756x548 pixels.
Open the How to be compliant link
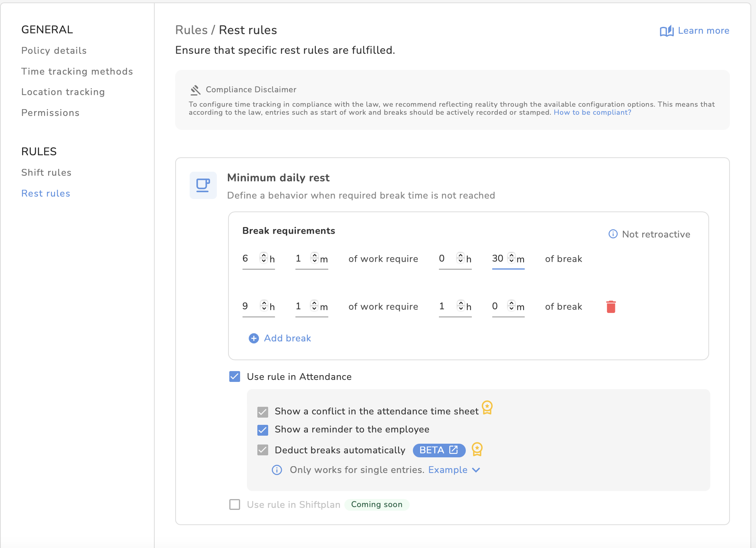592,112
